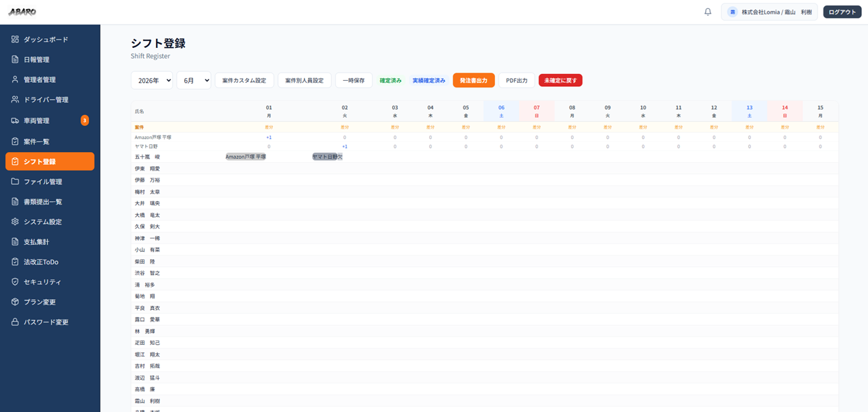Click the ファイル管理 folder icon

coord(15,181)
